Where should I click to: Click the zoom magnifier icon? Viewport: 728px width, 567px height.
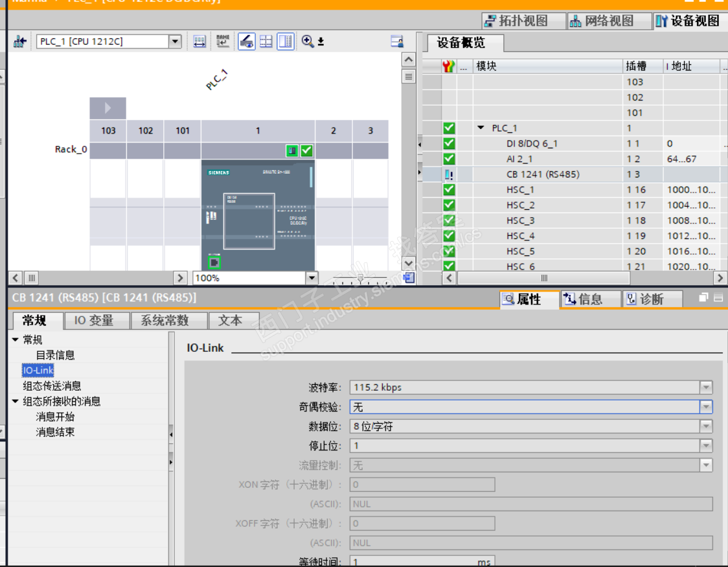[308, 41]
